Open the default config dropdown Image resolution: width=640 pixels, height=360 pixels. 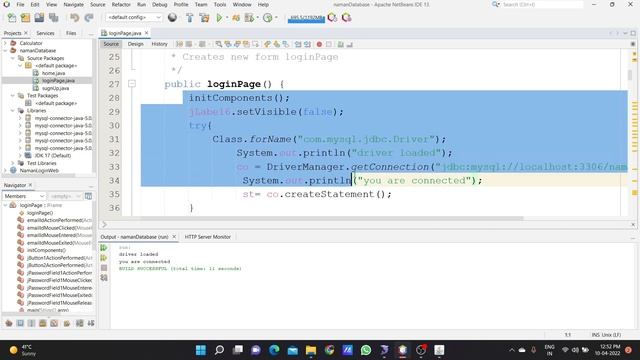134,18
